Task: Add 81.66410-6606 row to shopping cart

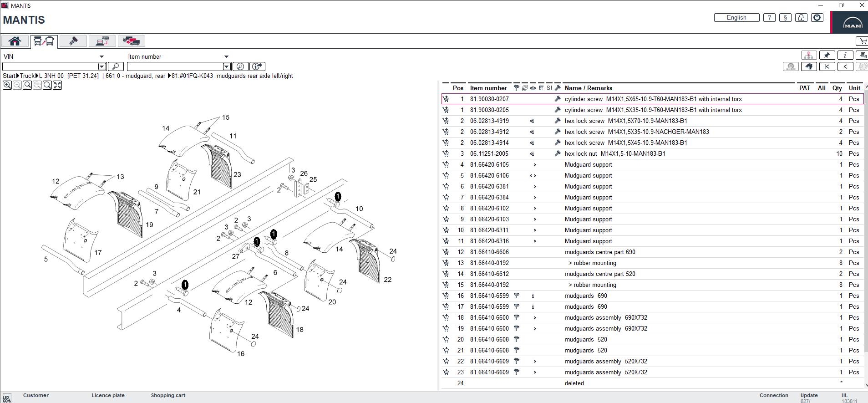Action: [x=446, y=252]
